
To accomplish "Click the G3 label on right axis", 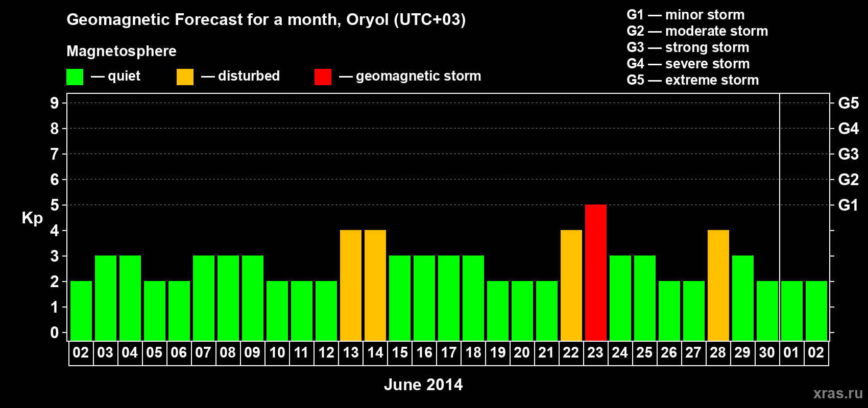I will click(x=849, y=154).
